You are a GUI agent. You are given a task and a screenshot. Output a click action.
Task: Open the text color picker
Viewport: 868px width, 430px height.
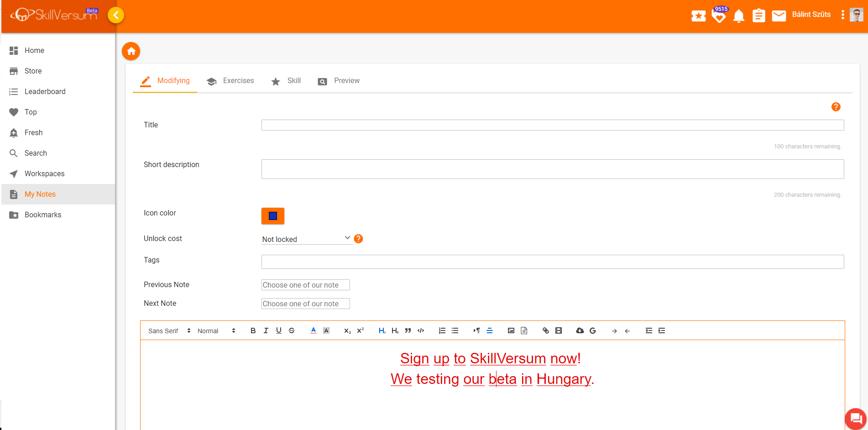(314, 330)
